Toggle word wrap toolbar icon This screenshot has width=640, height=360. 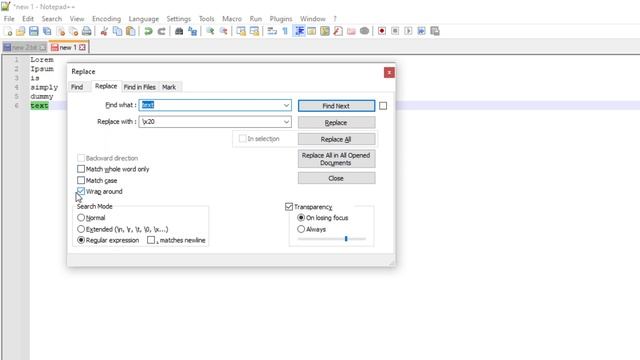pyautogui.click(x=272, y=31)
